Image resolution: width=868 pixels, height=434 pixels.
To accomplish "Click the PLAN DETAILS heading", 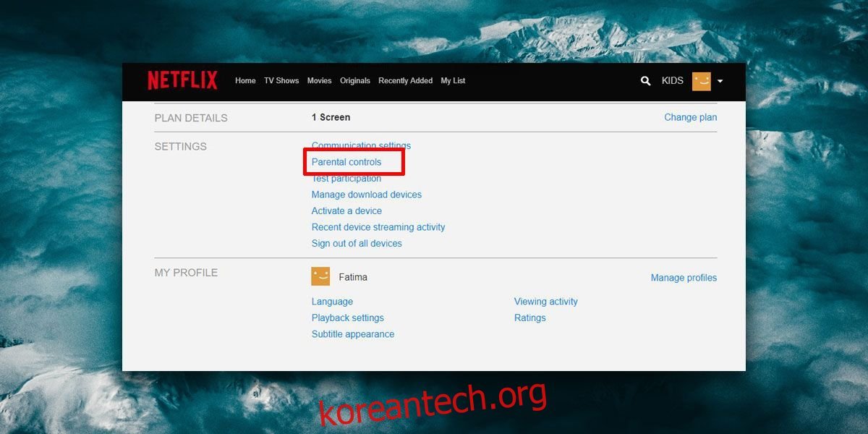I will tap(191, 118).
